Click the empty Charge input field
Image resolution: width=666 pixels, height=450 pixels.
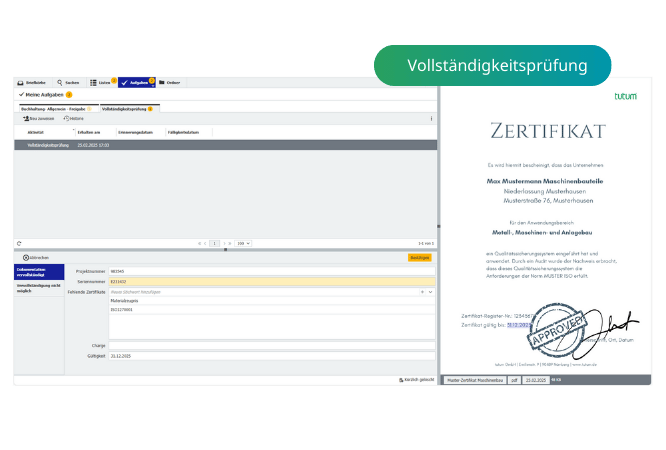click(272, 345)
